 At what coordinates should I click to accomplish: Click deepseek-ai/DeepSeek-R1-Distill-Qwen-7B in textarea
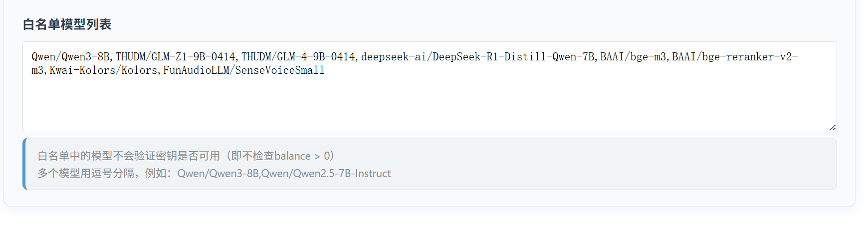point(478,57)
